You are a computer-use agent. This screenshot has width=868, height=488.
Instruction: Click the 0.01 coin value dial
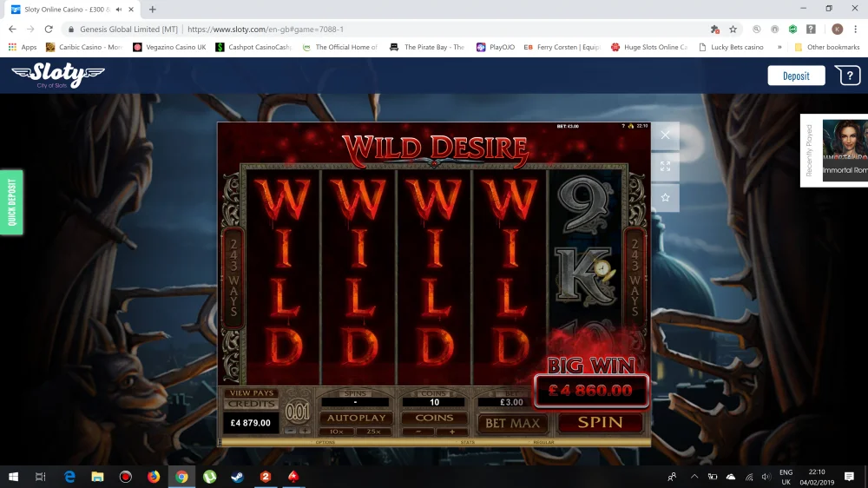coord(297,412)
